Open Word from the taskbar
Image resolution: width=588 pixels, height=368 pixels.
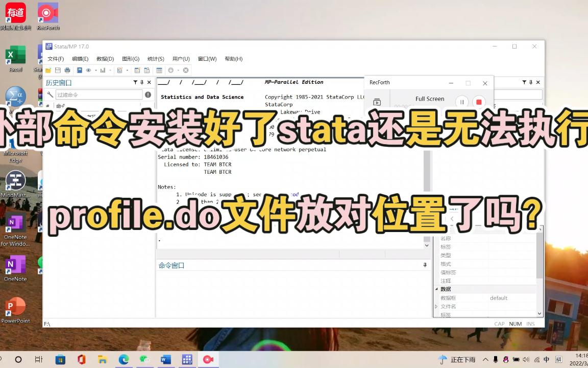[x=166, y=360]
